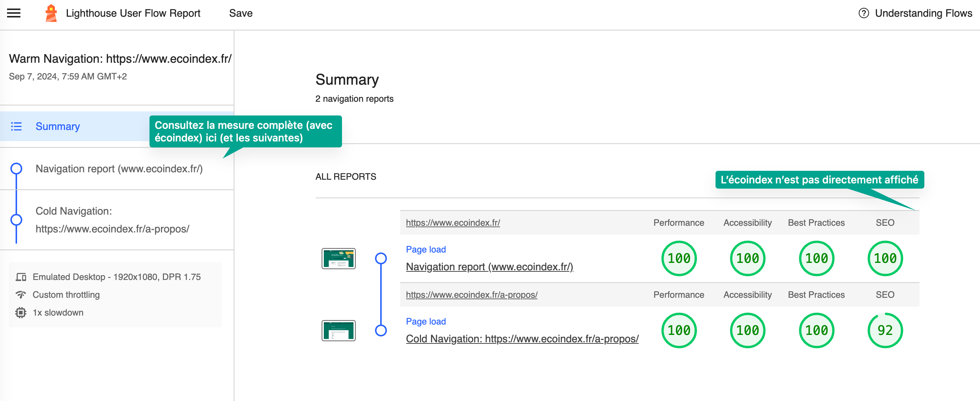Click the CPU slowdown chip icon

21,312
